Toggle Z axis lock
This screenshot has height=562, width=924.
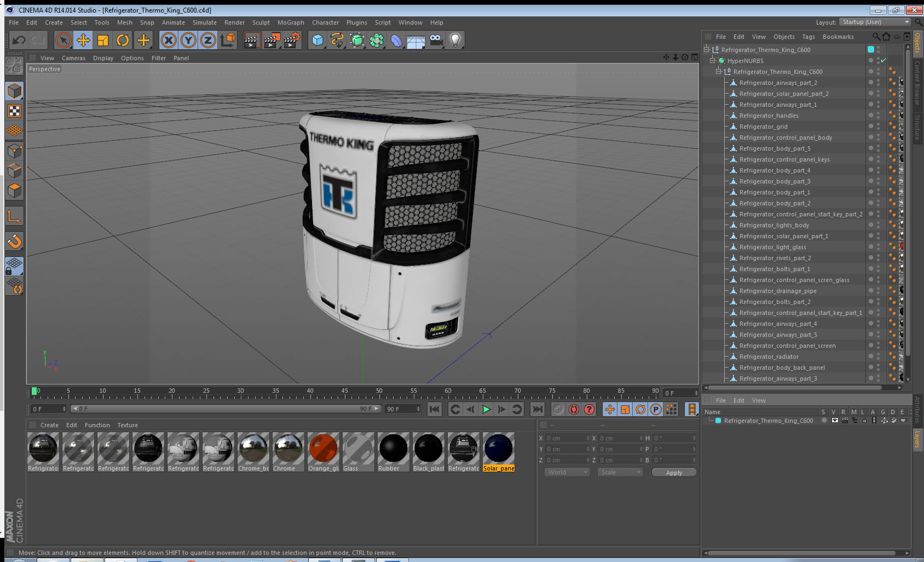coord(208,40)
